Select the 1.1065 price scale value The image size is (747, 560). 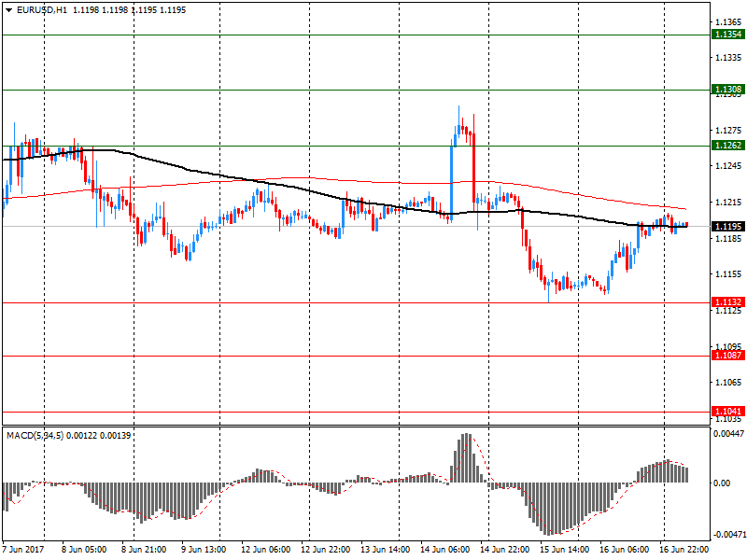click(728, 382)
